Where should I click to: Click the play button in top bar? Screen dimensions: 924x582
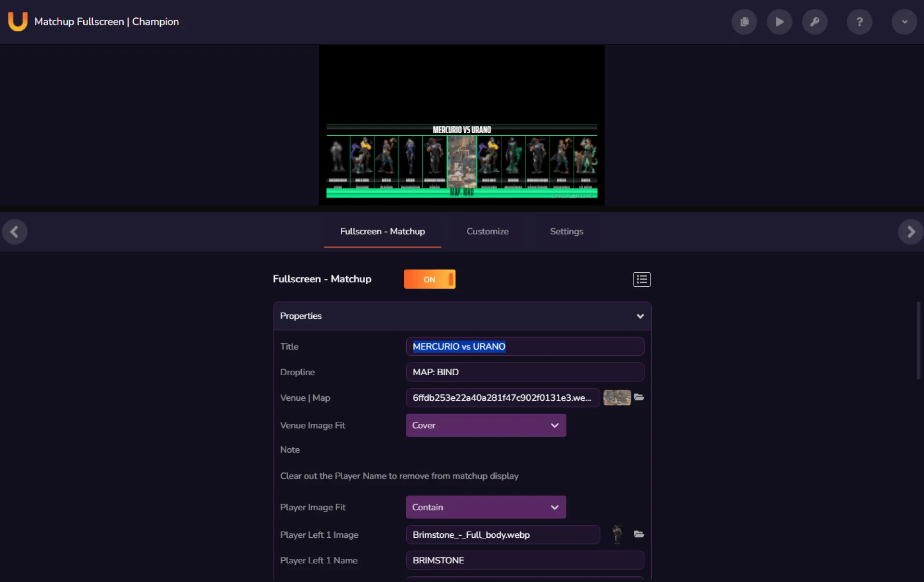click(779, 22)
